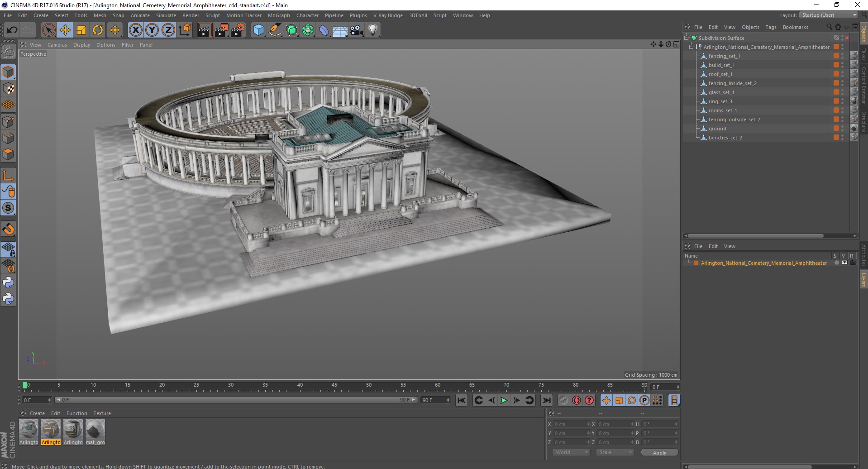The image size is (868, 469).
Task: Select glass_set_1 object
Action: coord(721,92)
